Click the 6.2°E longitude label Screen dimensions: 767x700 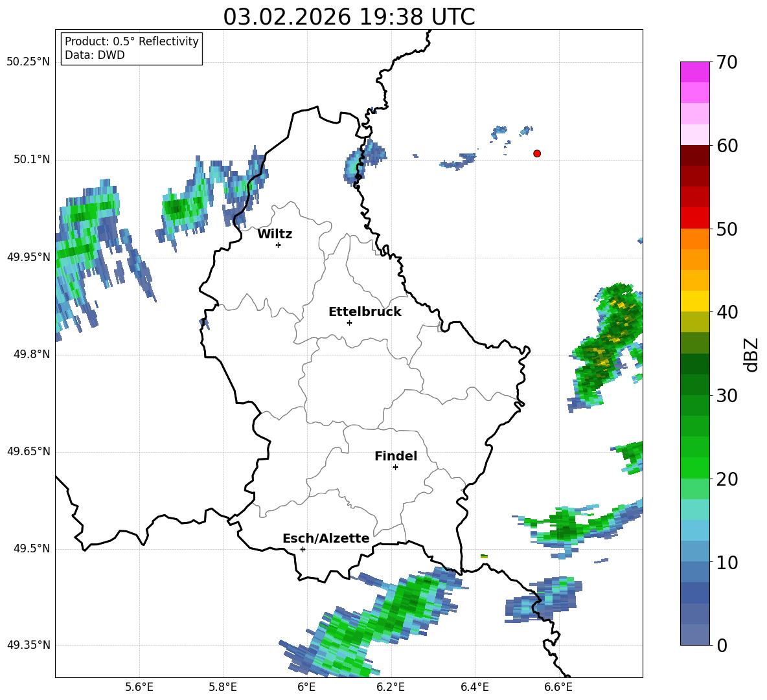point(391,687)
